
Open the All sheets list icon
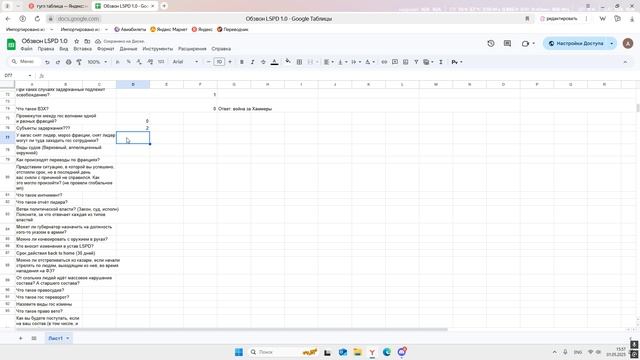[x=34, y=338]
